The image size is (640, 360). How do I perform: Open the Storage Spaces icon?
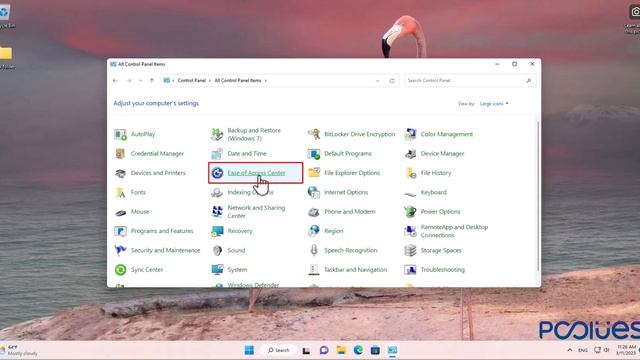pos(410,250)
